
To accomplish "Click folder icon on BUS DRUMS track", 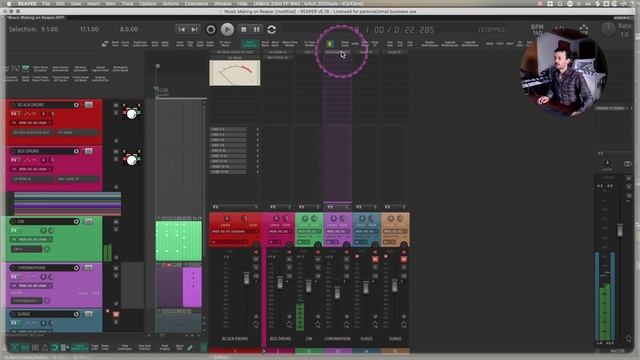I will point(89,151).
